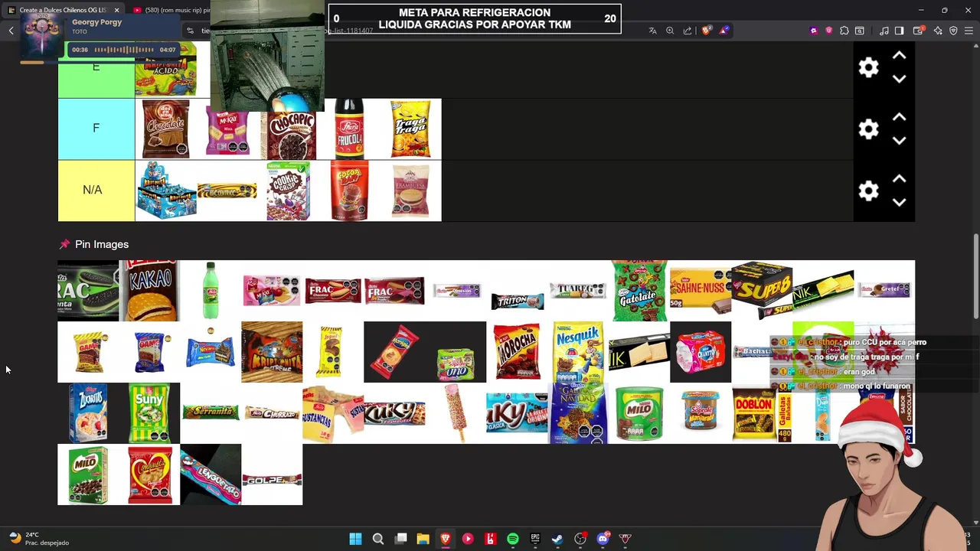Move the N/A tier row down
This screenshot has height=551, width=980.
[x=900, y=202]
